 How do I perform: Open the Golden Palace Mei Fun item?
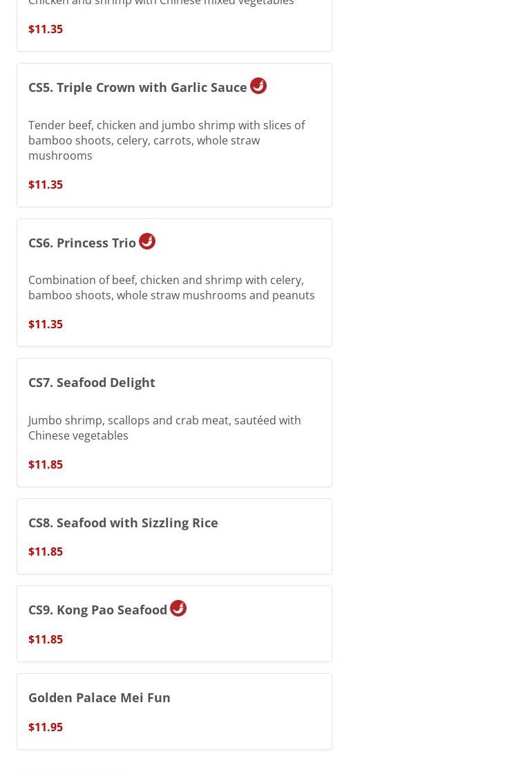[x=99, y=697]
